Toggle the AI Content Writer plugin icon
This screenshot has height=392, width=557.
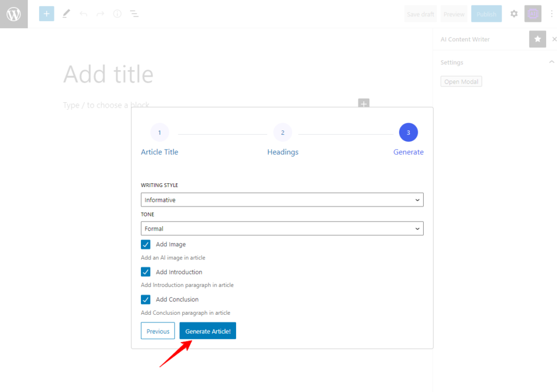pyautogui.click(x=533, y=14)
